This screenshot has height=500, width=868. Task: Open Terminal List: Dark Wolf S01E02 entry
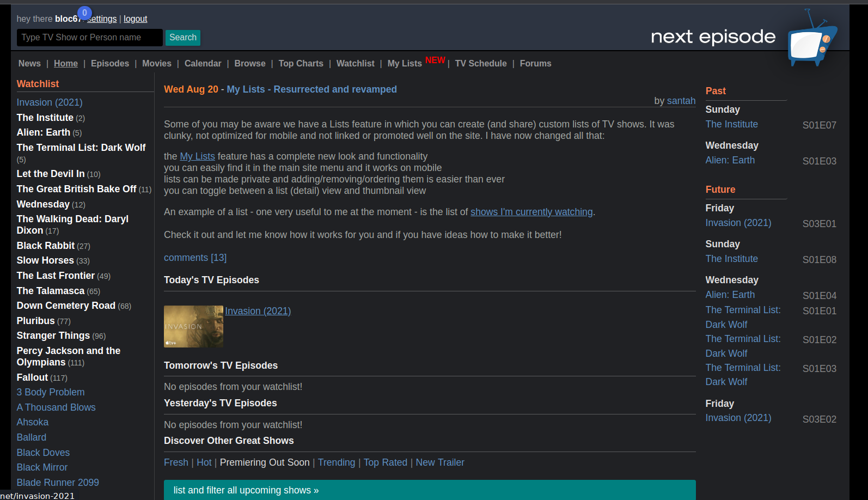tap(743, 346)
